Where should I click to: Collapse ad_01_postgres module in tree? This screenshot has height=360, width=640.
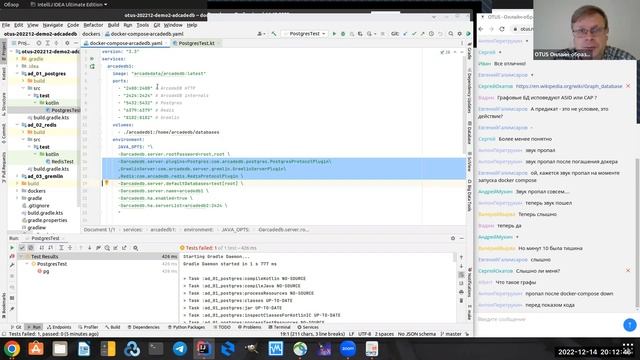point(18,73)
